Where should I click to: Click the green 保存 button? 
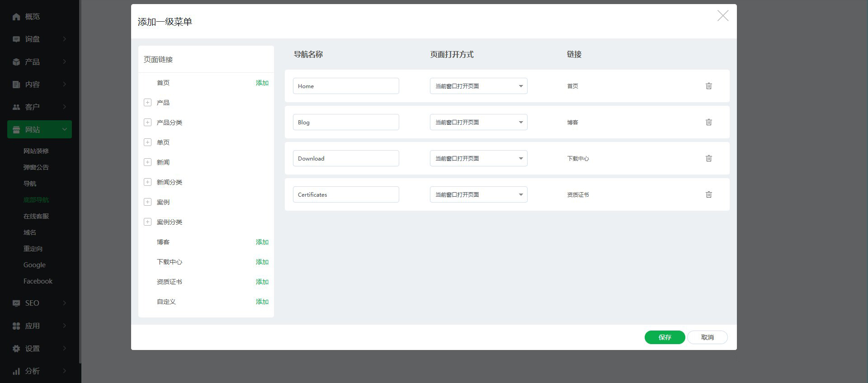665,337
